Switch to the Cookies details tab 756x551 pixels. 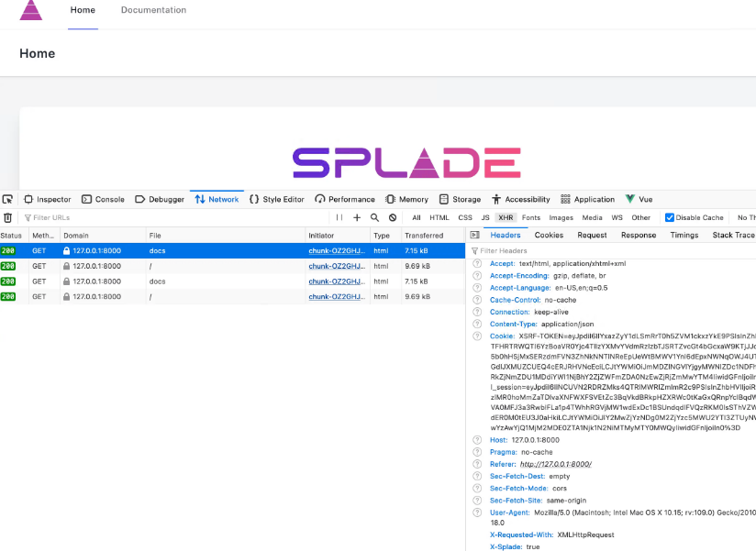549,235
